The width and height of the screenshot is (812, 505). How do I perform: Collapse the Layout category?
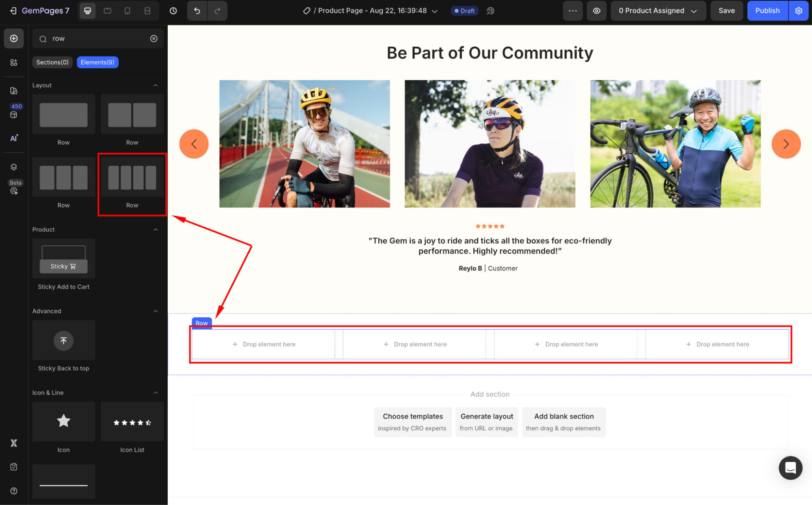[156, 85]
